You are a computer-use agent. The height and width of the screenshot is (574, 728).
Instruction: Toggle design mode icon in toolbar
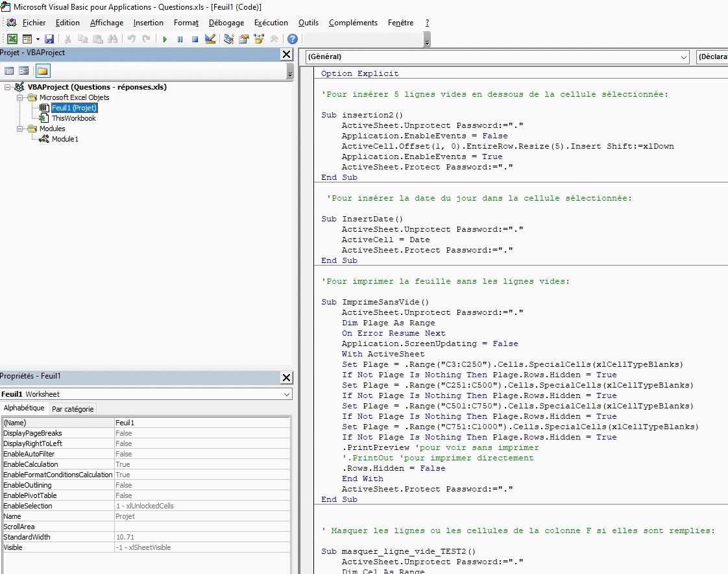click(210, 39)
